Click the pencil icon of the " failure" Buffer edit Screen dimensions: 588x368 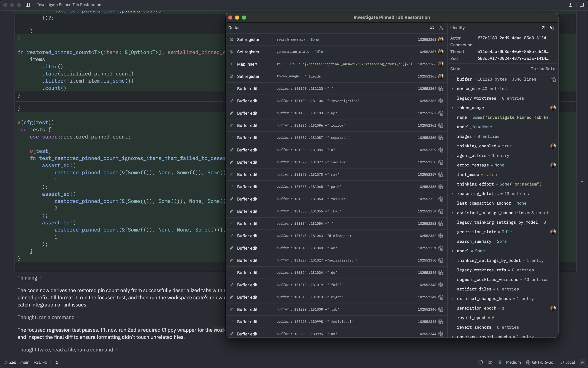click(x=231, y=199)
